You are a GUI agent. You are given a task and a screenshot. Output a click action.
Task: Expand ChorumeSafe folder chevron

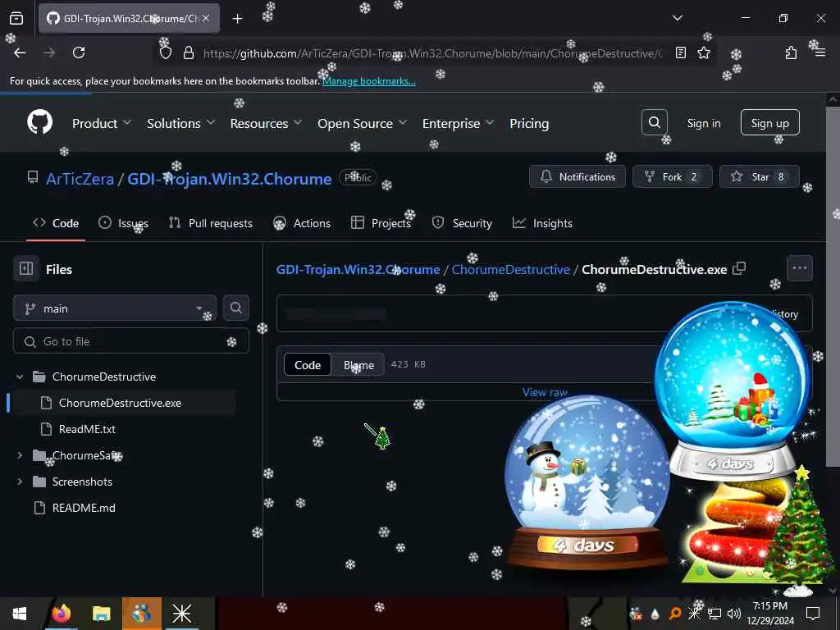(x=20, y=455)
